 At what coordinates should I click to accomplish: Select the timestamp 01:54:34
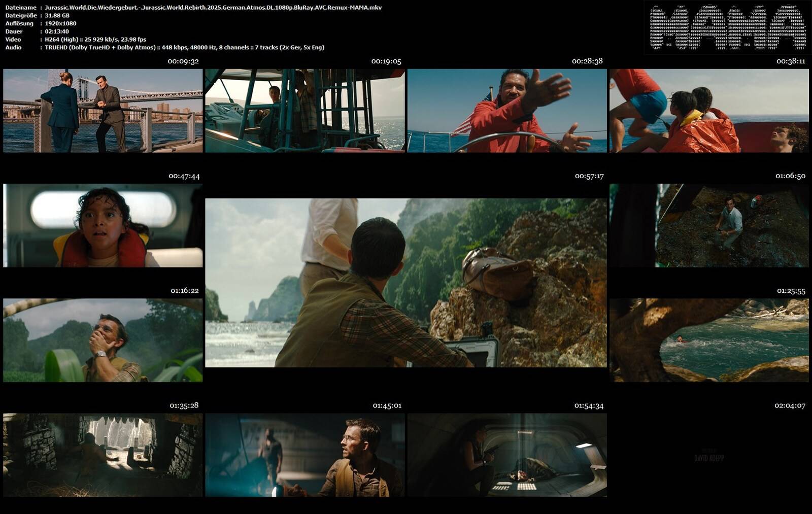589,405
